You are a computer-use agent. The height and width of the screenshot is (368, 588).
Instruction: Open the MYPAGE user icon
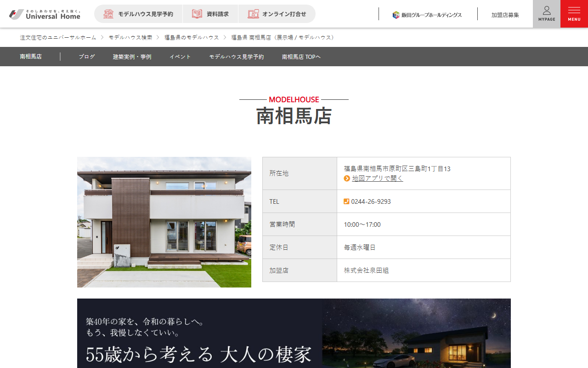tap(547, 14)
